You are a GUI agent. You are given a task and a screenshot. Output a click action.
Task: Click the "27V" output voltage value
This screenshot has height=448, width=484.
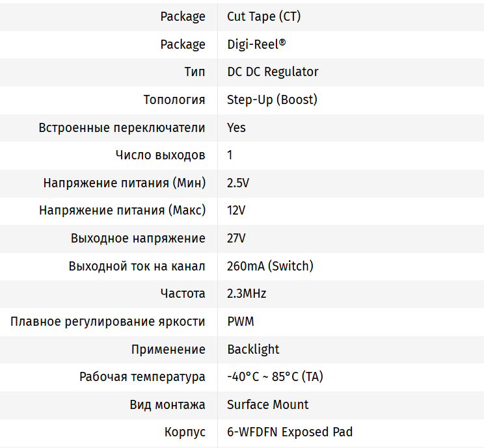(x=236, y=238)
